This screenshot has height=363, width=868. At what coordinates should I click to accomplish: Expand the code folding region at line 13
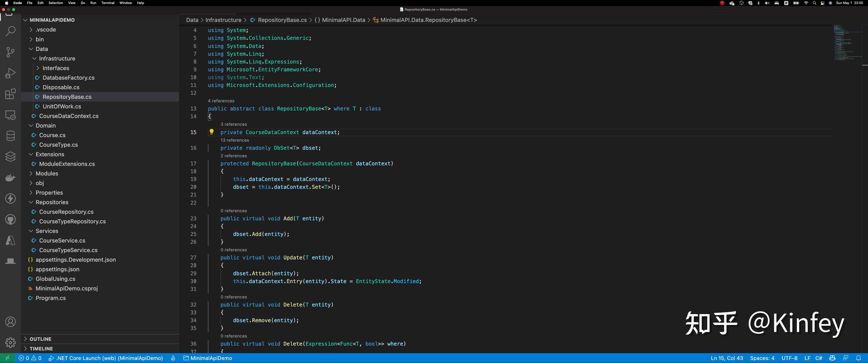202,108
